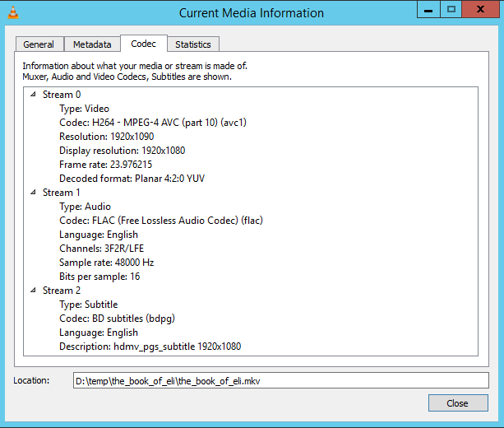The height and width of the screenshot is (428, 504).
Task: Select the BD subtitles Codec row
Action: pyautogui.click(x=117, y=319)
